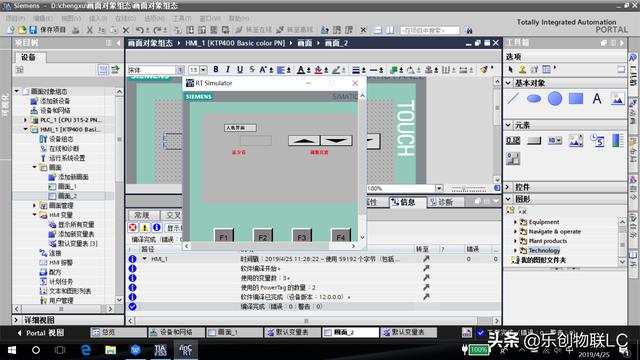Apply Italic formatting in editor toolbar

228,70
